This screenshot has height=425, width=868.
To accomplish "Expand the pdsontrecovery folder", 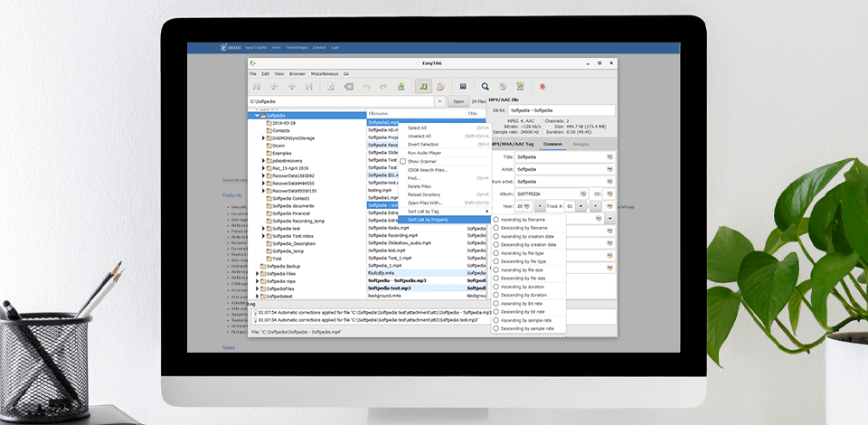I will (x=263, y=160).
